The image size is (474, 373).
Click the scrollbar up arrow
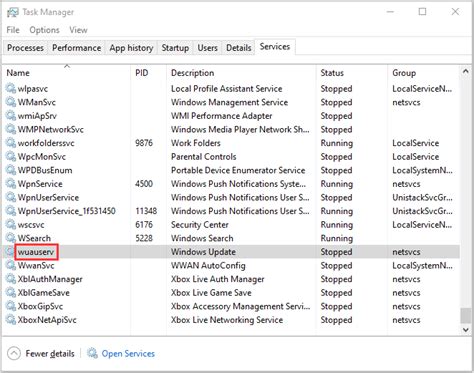coord(466,71)
